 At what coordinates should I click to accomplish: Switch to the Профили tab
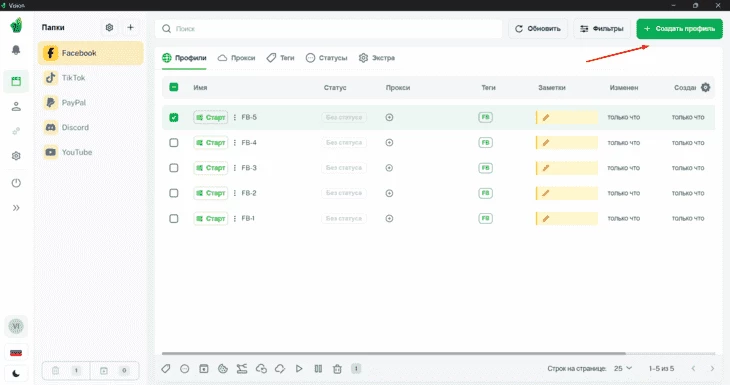click(184, 58)
